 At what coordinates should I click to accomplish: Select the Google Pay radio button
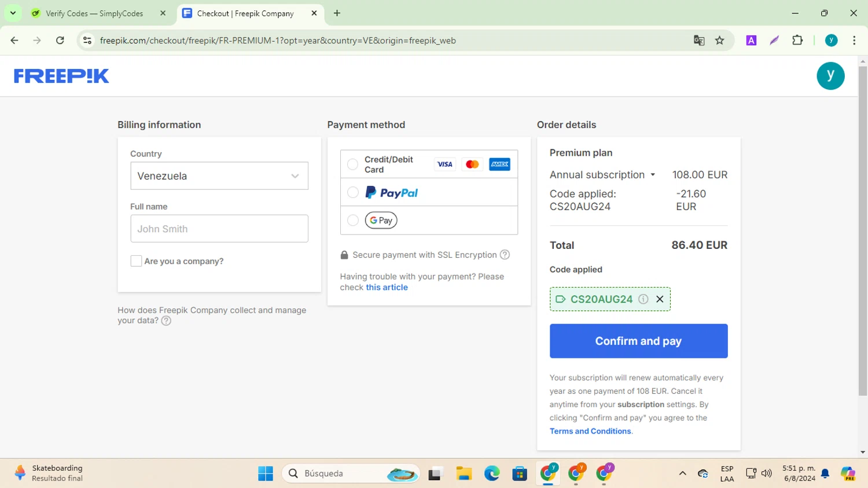point(352,221)
